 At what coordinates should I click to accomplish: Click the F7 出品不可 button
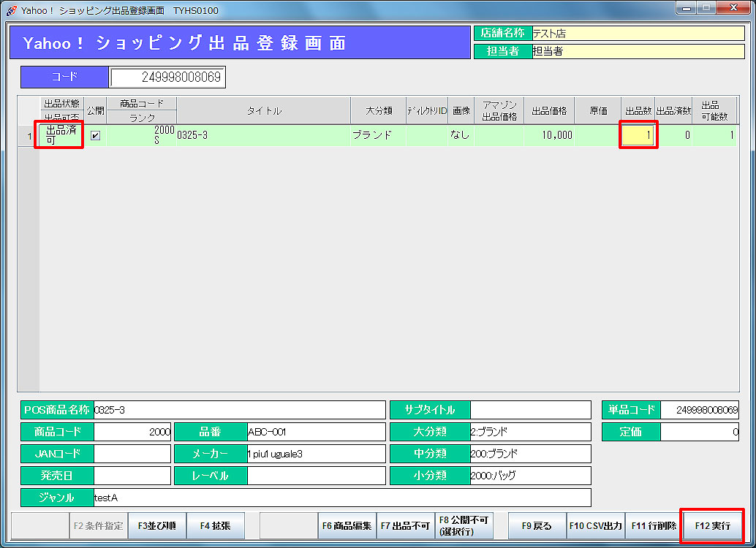(405, 525)
